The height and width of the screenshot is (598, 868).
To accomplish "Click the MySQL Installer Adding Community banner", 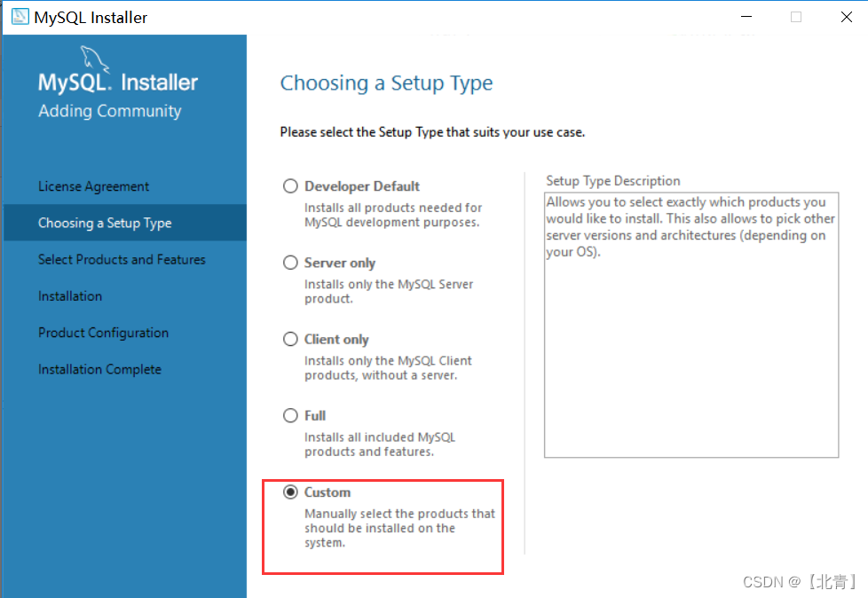I will [118, 95].
